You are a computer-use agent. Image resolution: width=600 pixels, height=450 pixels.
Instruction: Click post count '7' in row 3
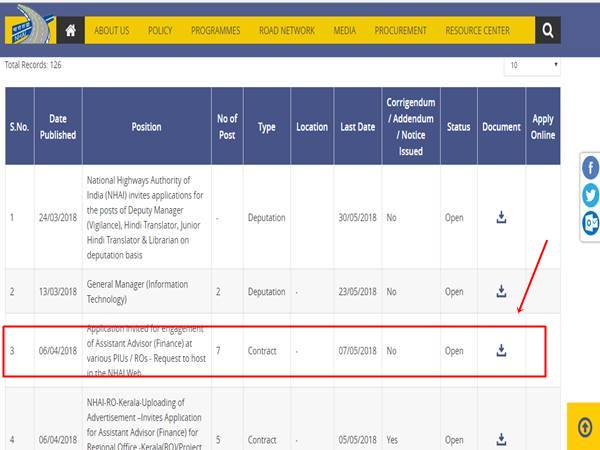(218, 351)
